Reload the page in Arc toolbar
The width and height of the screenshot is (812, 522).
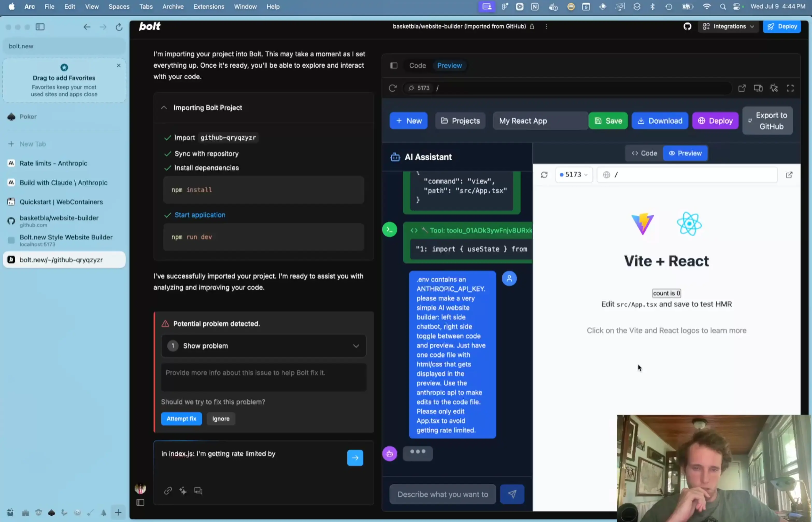[x=119, y=27]
